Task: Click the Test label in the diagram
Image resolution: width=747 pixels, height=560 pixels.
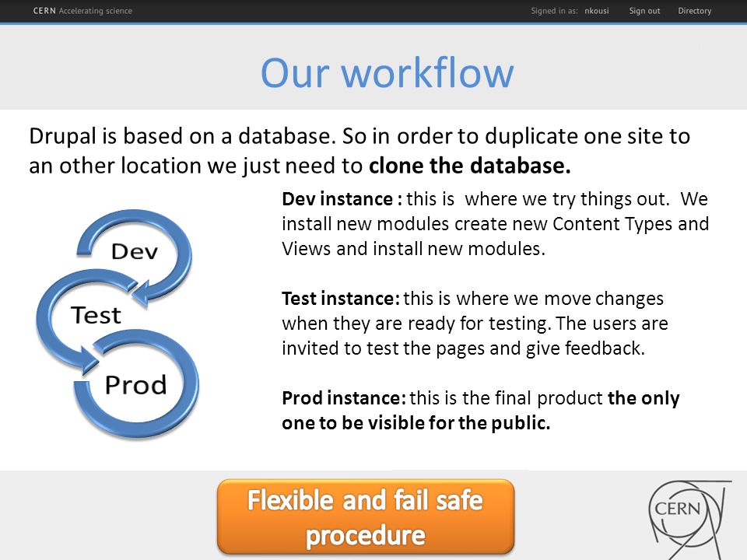Action: click(96, 315)
